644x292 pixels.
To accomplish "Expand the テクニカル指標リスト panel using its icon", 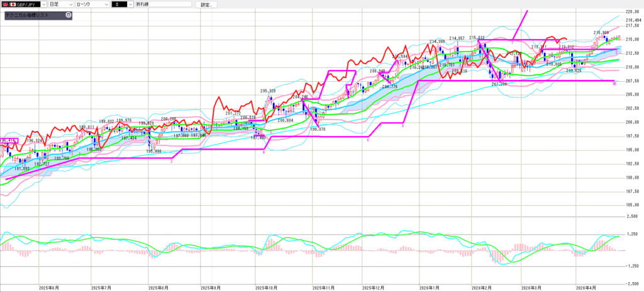I will click(68, 14).
